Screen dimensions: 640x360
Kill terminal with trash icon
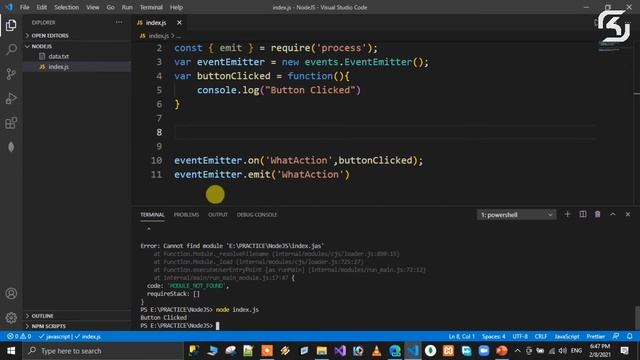pos(598,214)
